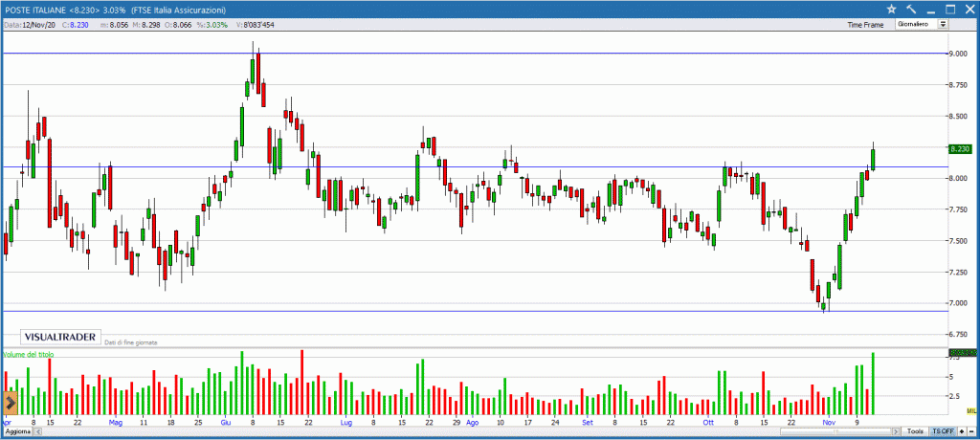Toggle the TS OFF button
Image resolution: width=980 pixels, height=440 pixels.
point(943,432)
